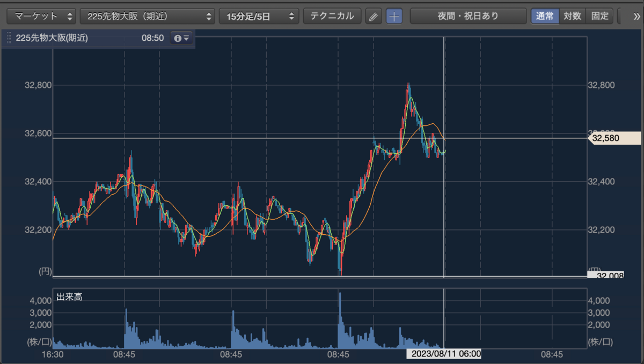The image size is (644, 364).
Task: Click the 08:50 time in the legend
Action: coord(152,38)
